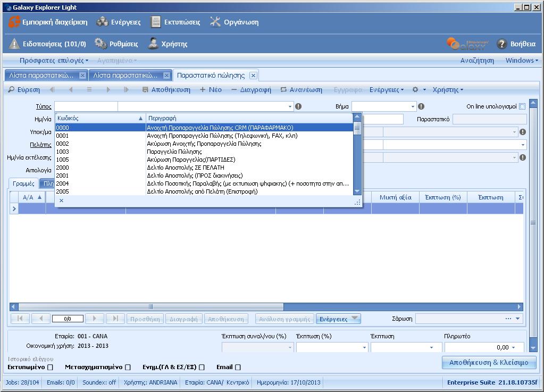Click the info icon next to Βήμα
This screenshot has height=392, width=544.
tap(421, 106)
